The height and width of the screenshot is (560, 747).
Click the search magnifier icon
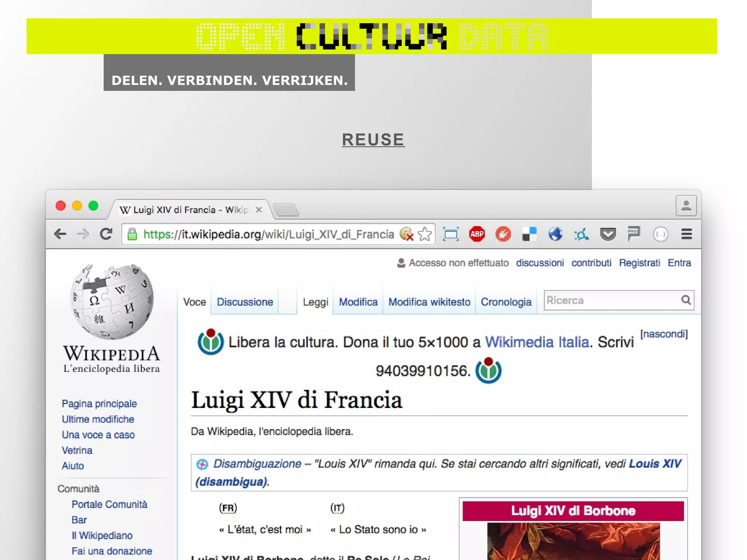(686, 300)
